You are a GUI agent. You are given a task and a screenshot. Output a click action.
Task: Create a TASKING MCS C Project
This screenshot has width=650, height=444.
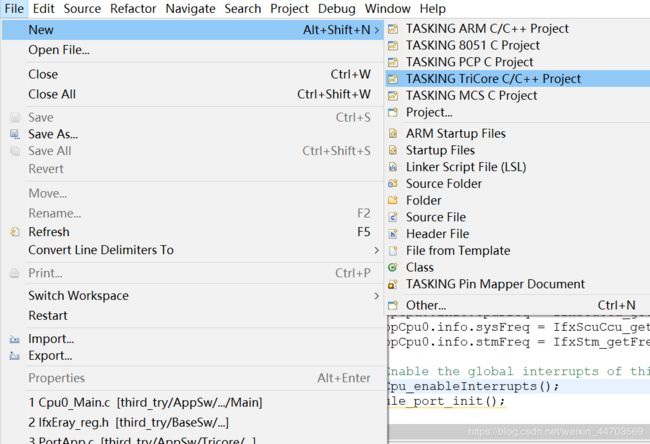[518, 96]
